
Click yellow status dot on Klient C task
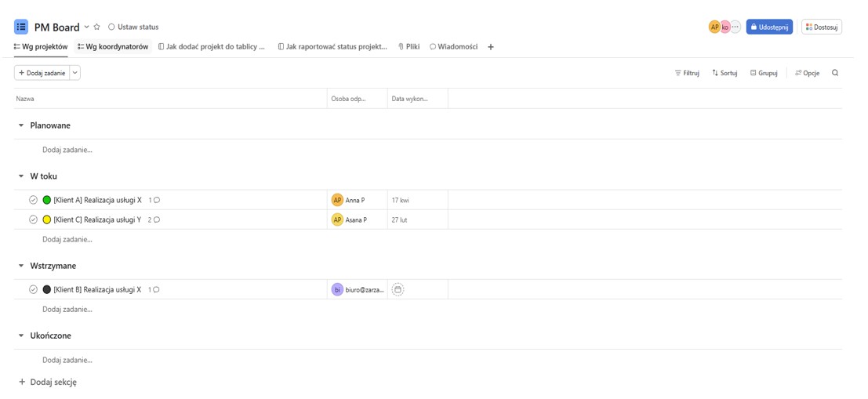click(x=47, y=220)
